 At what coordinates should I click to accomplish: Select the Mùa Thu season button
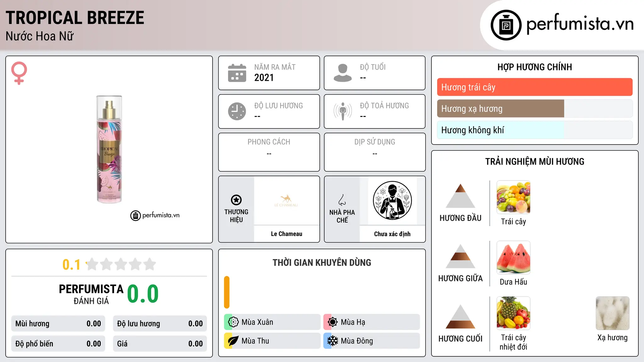point(272,341)
